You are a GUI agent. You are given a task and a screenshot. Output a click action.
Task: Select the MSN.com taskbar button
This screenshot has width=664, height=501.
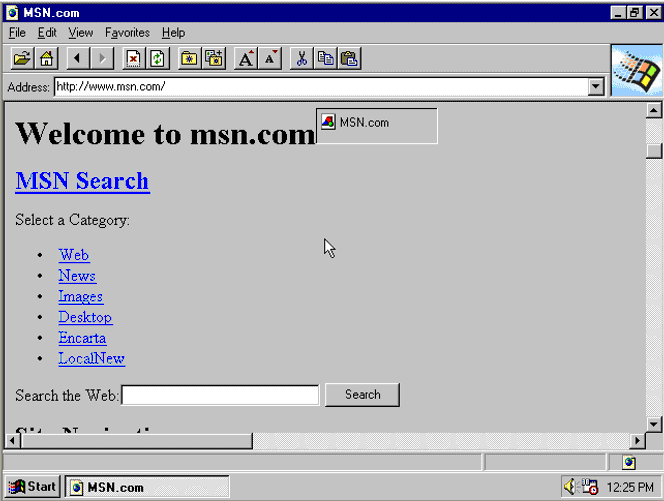click(147, 487)
